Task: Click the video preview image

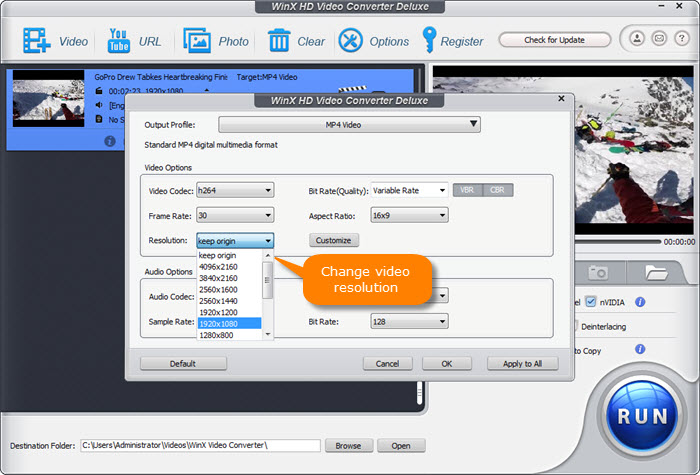Action: click(563, 150)
